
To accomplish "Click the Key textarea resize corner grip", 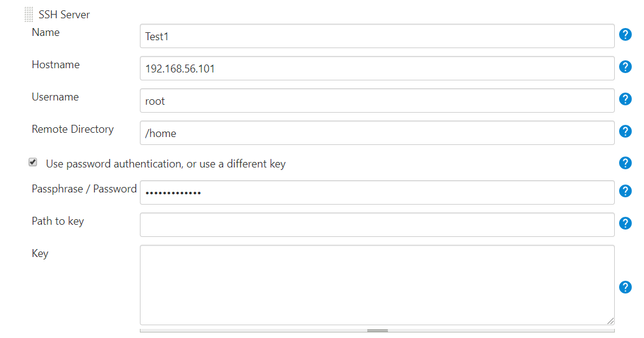I will (611, 321).
